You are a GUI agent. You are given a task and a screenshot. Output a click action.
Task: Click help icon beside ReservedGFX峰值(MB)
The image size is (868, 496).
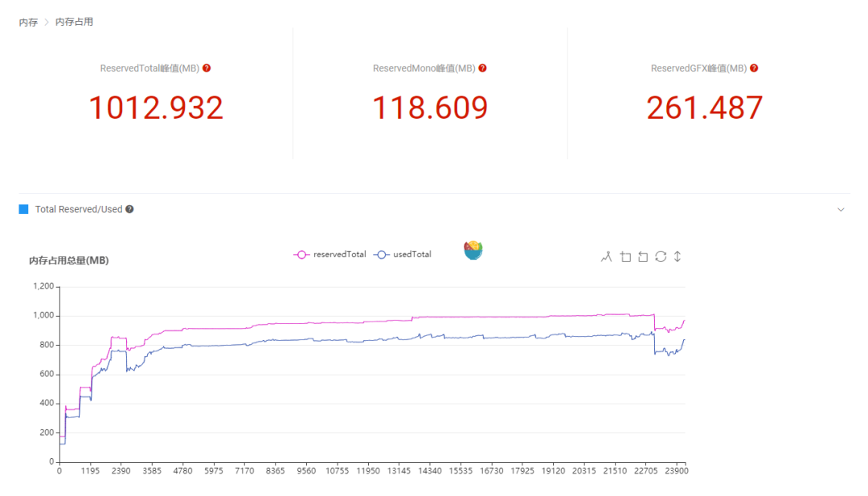754,68
